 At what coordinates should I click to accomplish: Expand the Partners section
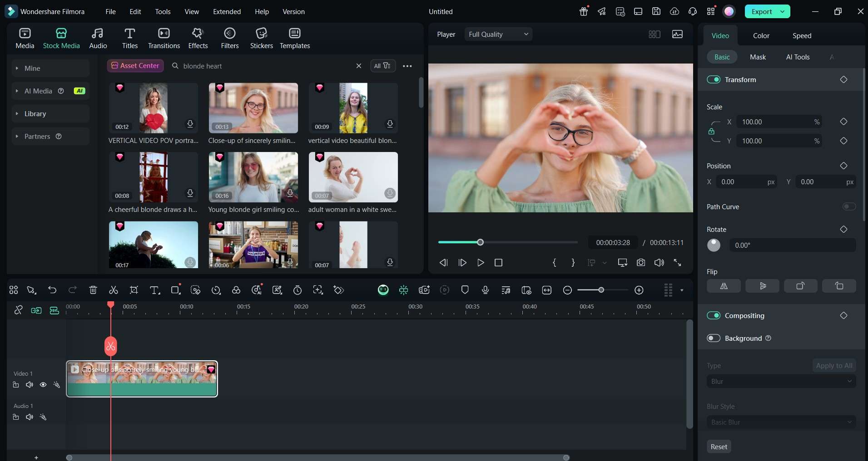pos(50,136)
